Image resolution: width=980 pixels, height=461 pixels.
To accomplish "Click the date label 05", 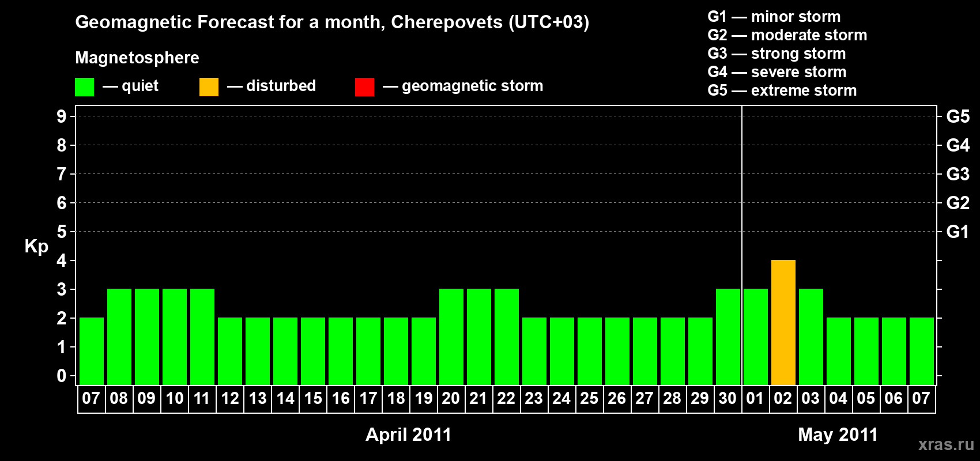I will [866, 398].
